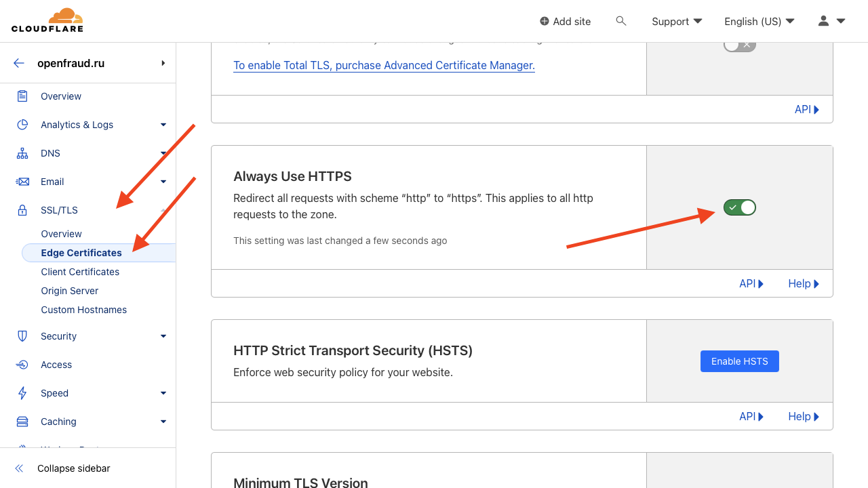Click the search magnifier icon
The width and height of the screenshot is (868, 488).
tap(620, 21)
